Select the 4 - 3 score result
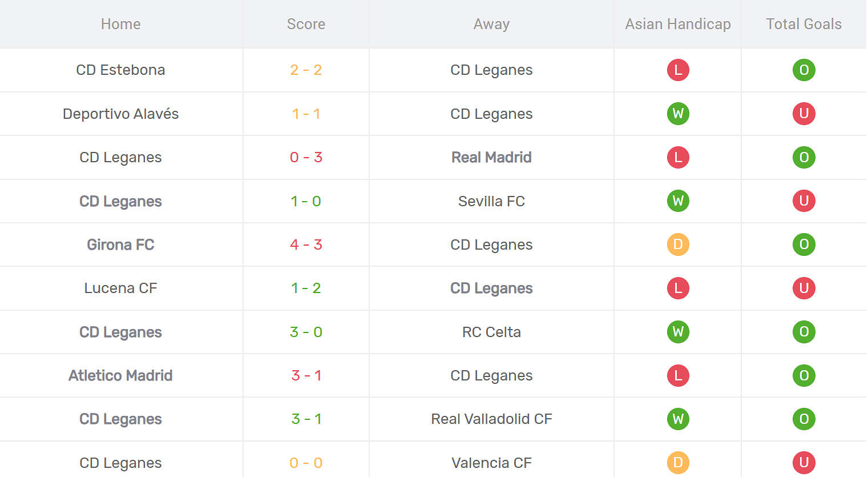 [306, 244]
